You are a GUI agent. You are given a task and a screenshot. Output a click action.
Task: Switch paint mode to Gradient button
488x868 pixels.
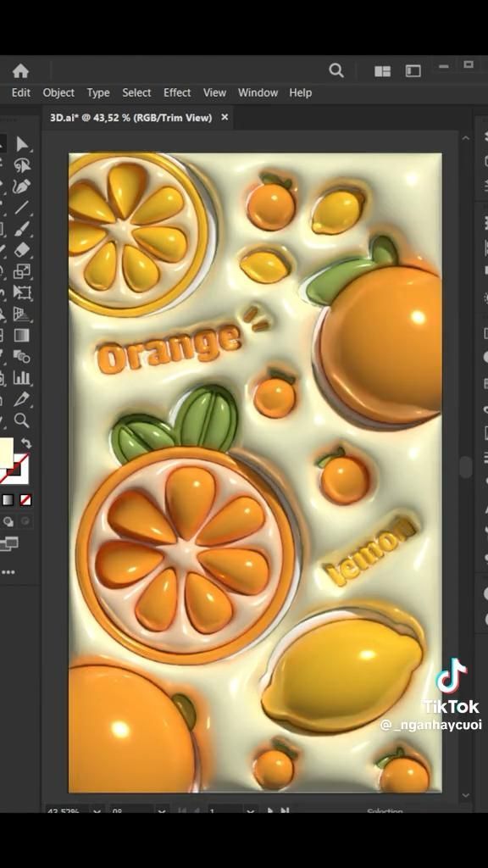[x=8, y=500]
